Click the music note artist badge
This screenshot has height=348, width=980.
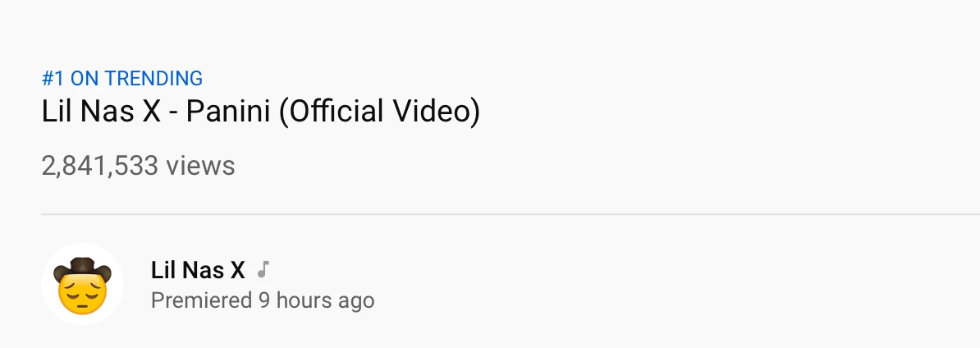263,269
